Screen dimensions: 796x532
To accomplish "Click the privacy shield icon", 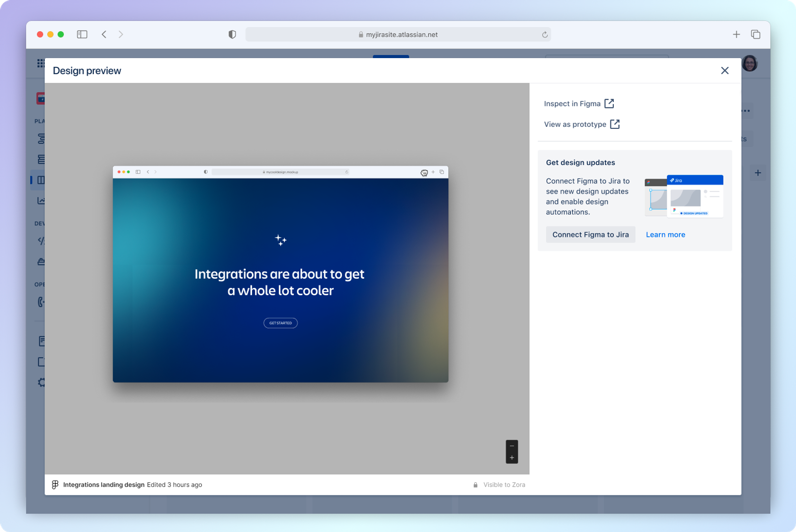I will [x=232, y=35].
